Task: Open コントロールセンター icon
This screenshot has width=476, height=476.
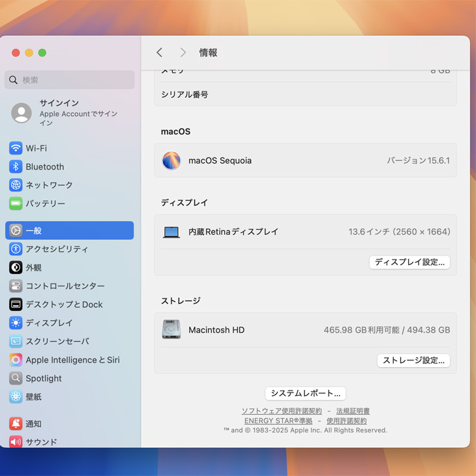Action: coord(16,286)
